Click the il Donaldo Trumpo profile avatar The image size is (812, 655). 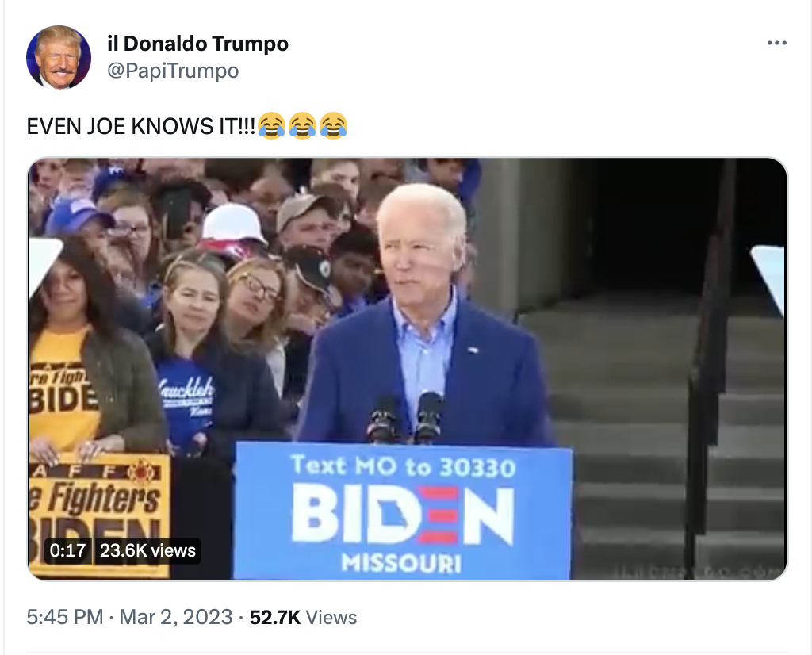coord(59,57)
